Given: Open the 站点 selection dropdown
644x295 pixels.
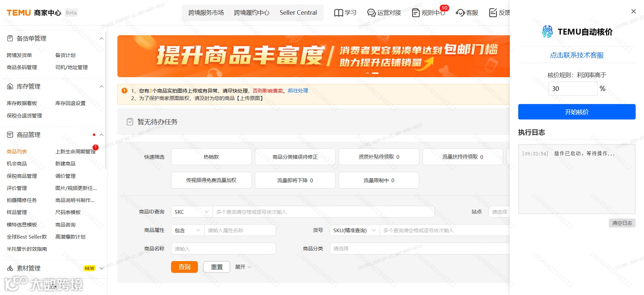Looking at the screenshot, I should (x=499, y=212).
